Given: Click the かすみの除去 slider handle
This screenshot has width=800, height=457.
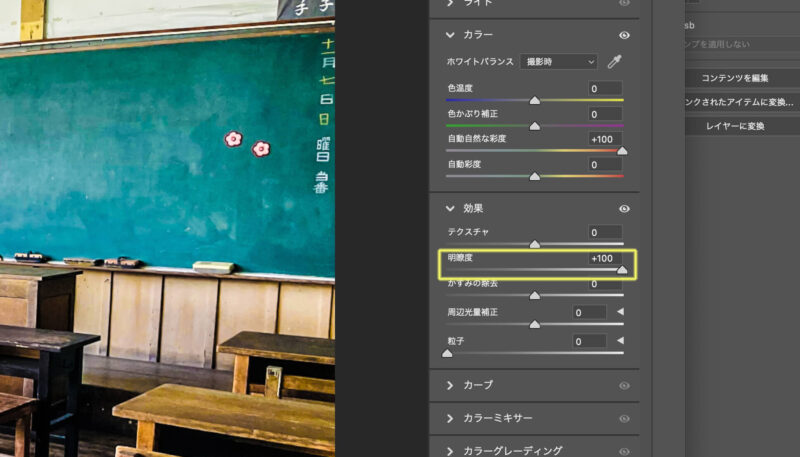Looking at the screenshot, I should pos(535,295).
